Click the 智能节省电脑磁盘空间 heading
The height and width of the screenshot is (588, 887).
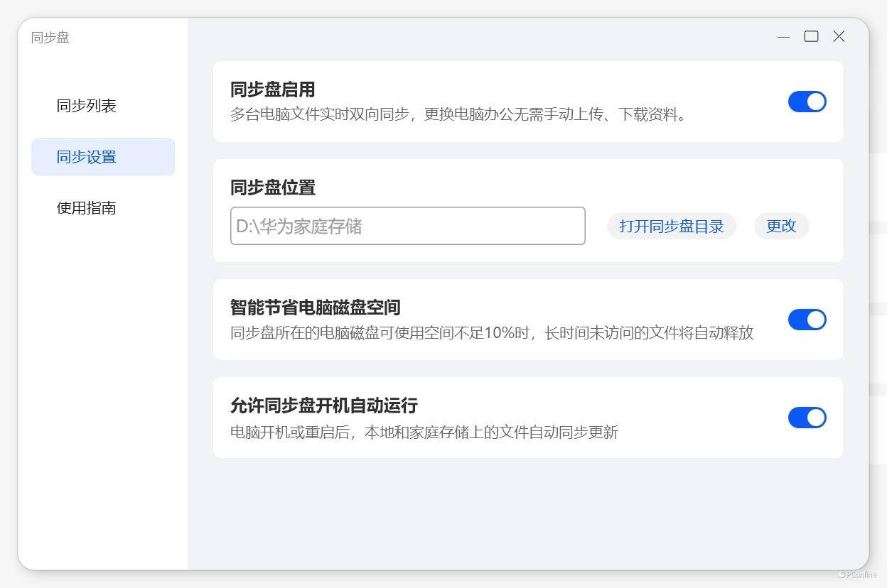click(x=315, y=307)
